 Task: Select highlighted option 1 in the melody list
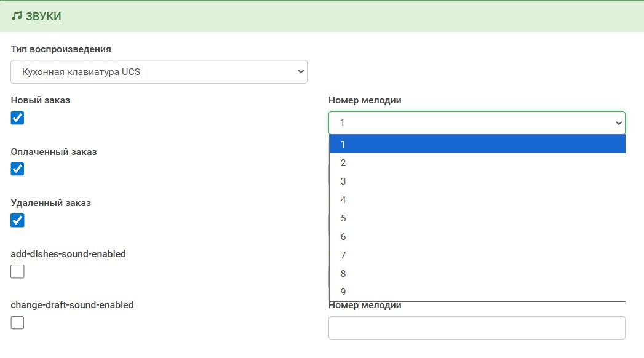[477, 145]
